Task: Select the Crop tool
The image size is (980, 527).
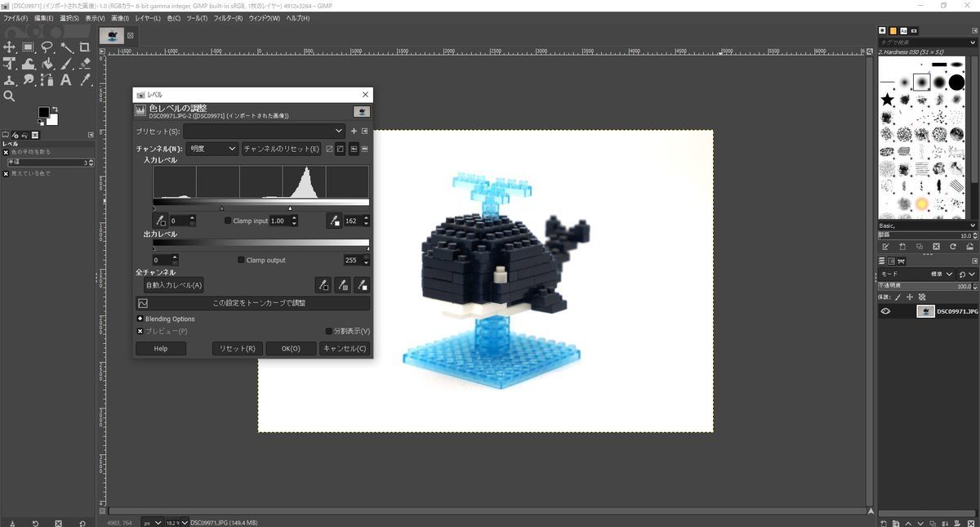Action: 85,47
